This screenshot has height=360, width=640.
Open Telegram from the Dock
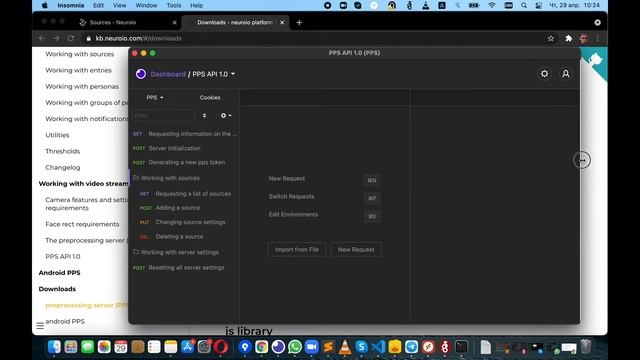pos(411,347)
